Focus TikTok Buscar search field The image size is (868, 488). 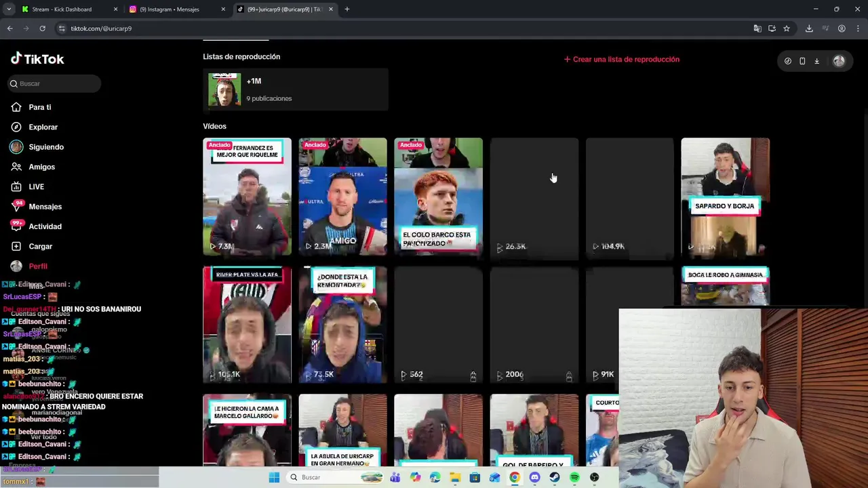56,83
